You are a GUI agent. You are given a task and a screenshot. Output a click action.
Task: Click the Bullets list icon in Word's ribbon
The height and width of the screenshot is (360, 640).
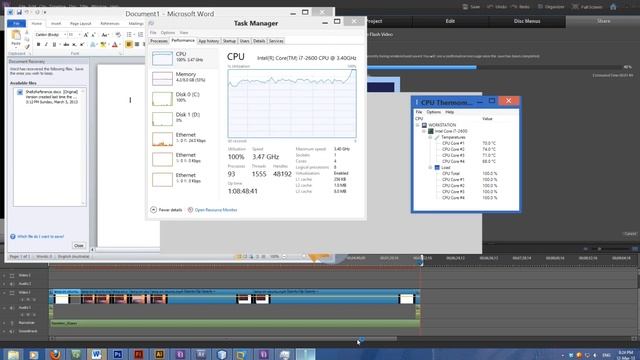(x=129, y=35)
